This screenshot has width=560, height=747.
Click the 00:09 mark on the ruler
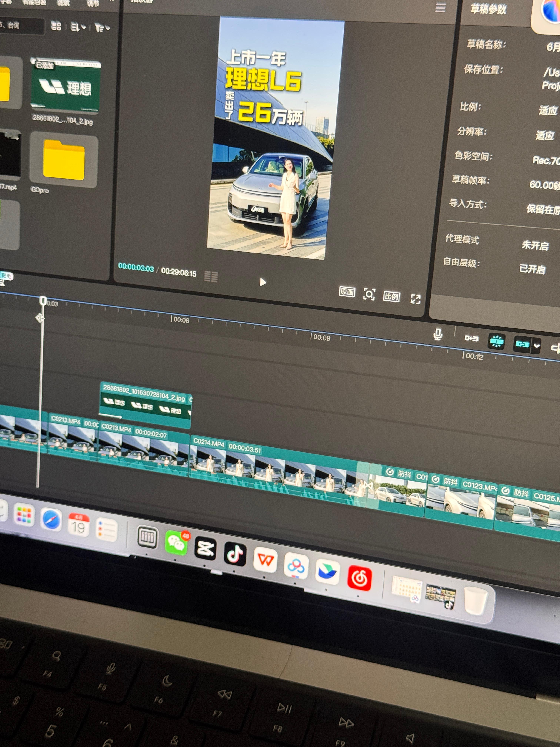pos(321,337)
